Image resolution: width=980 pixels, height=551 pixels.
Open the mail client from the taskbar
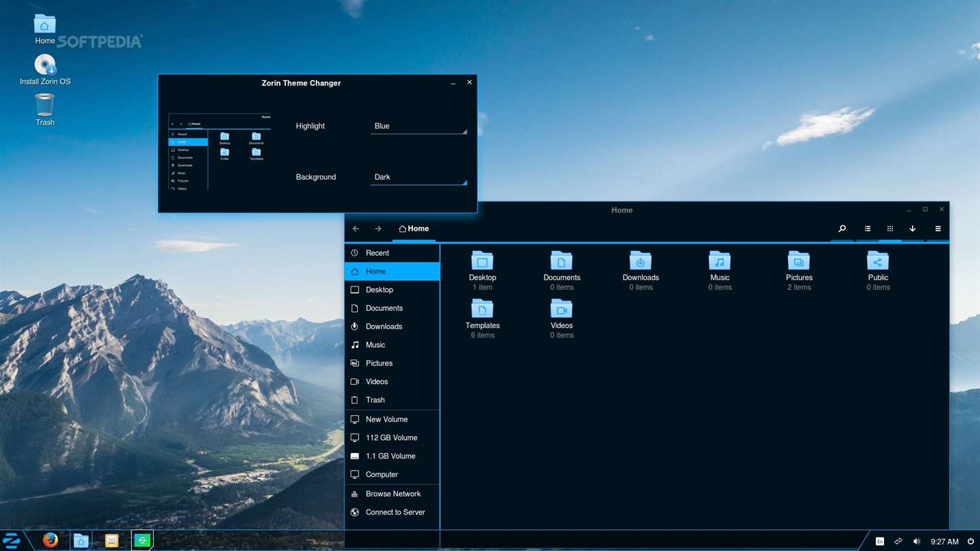point(112,540)
